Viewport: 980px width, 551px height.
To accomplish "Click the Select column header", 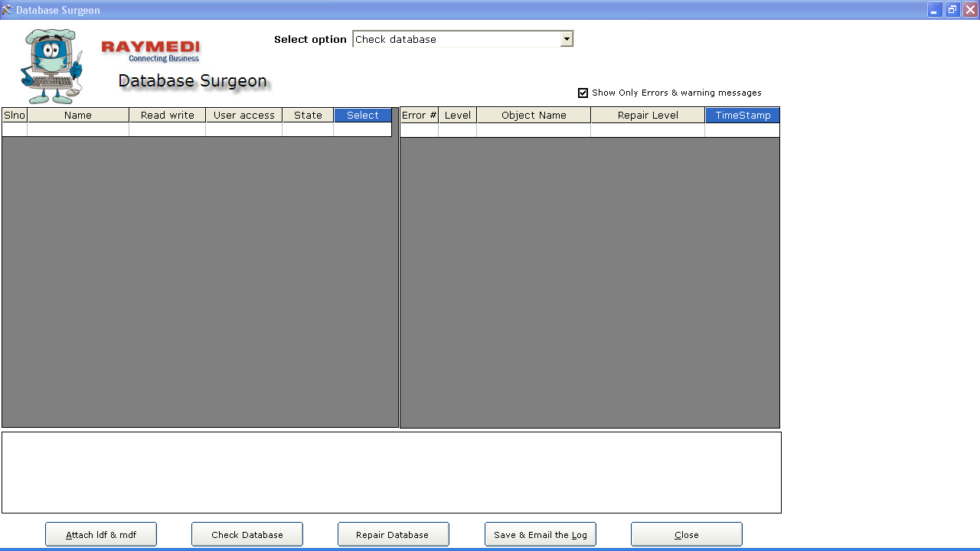I will (x=363, y=116).
